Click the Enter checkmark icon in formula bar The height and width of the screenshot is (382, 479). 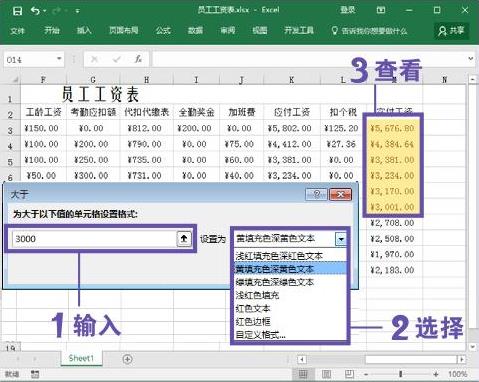[x=117, y=59]
